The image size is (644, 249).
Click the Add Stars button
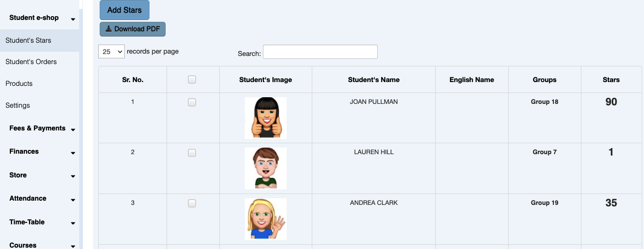click(124, 10)
